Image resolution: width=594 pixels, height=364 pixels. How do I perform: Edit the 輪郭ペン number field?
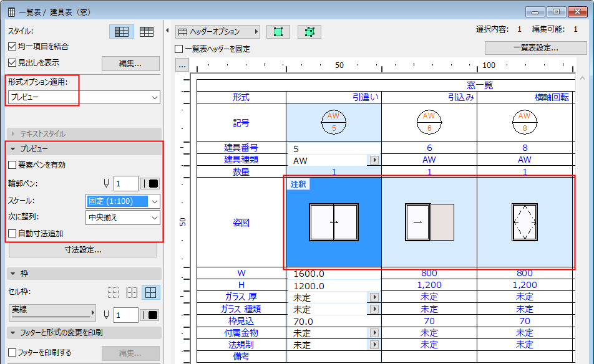(126, 184)
